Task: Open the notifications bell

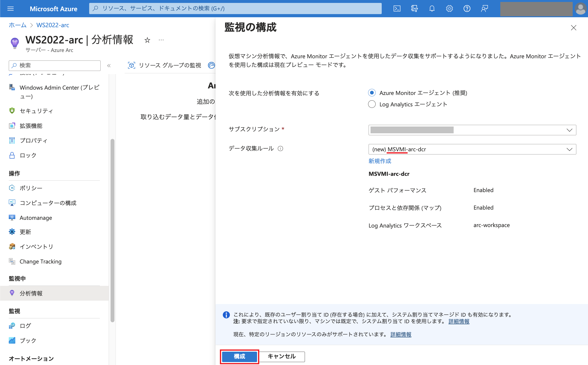Action: 432,9
